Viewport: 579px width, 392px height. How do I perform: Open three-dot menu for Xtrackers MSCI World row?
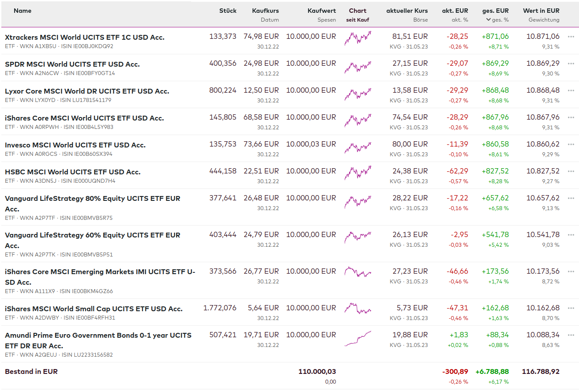(571, 37)
